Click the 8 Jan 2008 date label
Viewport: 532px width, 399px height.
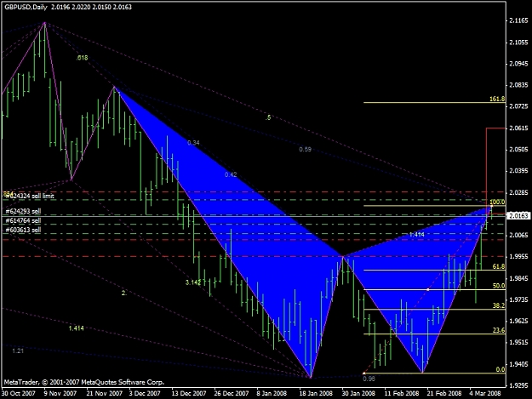point(272,393)
